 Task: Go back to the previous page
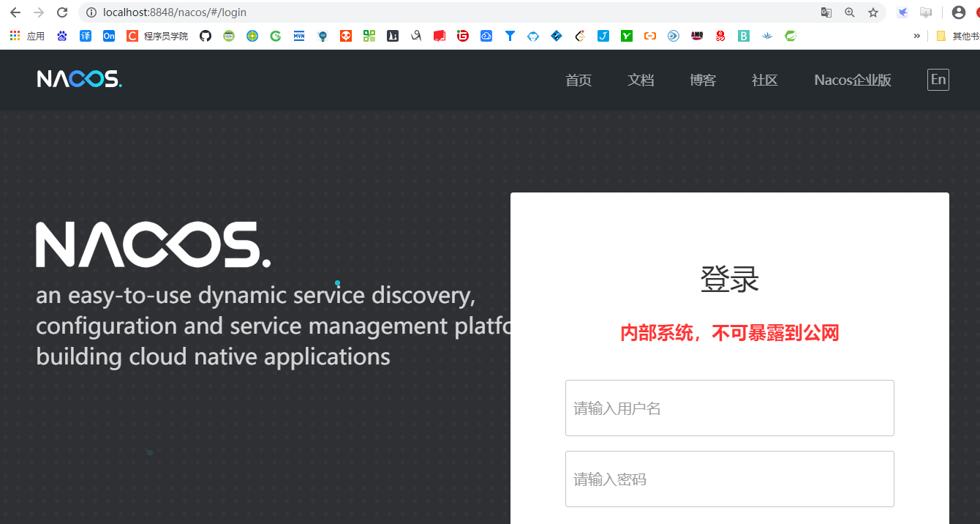click(15, 12)
